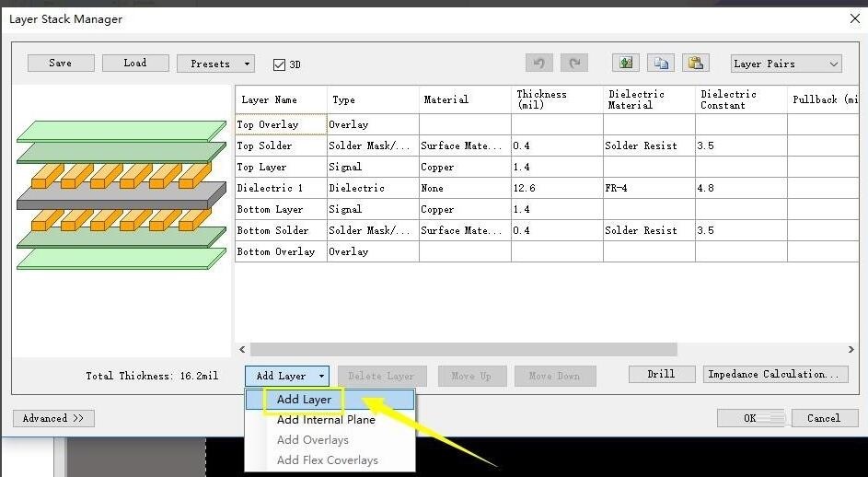
Task: Click the Solder Resist cell of Bottom Solder
Action: pyautogui.click(x=649, y=230)
